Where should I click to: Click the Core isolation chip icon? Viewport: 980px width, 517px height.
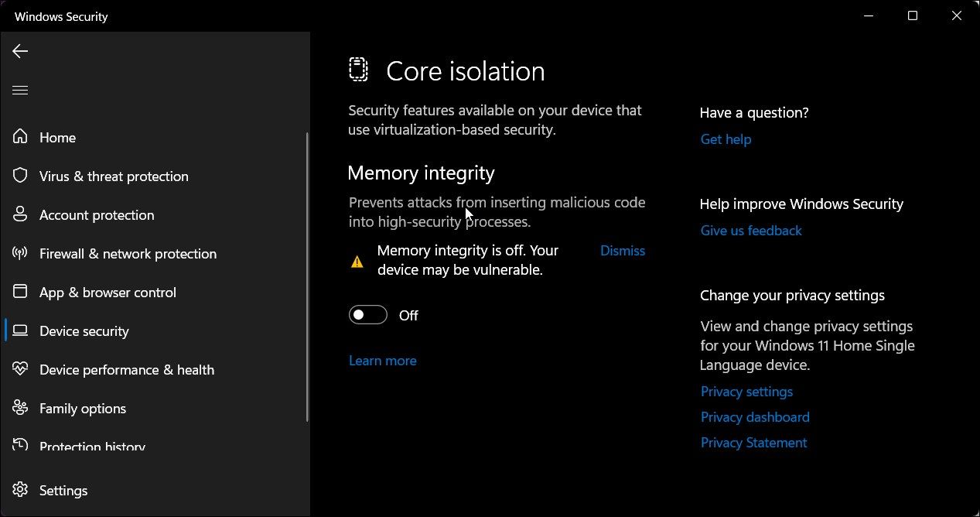pos(358,70)
